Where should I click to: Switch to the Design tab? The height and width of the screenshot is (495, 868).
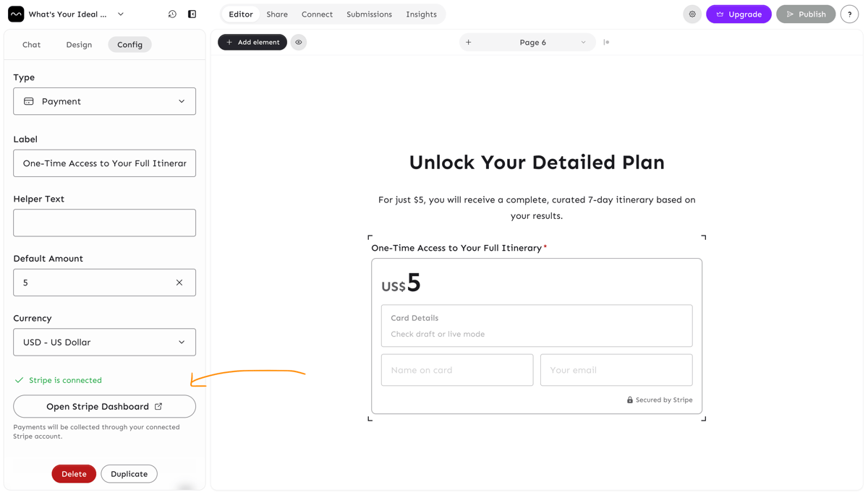coord(79,45)
